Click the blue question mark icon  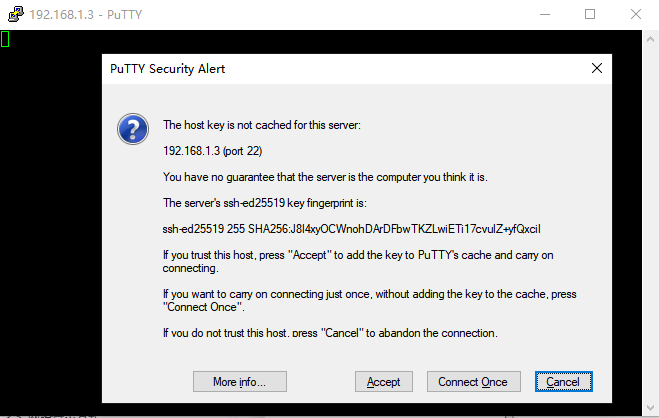[x=133, y=129]
